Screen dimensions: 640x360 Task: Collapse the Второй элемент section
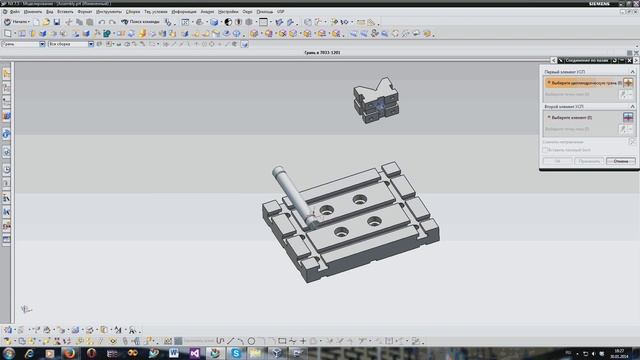click(x=632, y=107)
